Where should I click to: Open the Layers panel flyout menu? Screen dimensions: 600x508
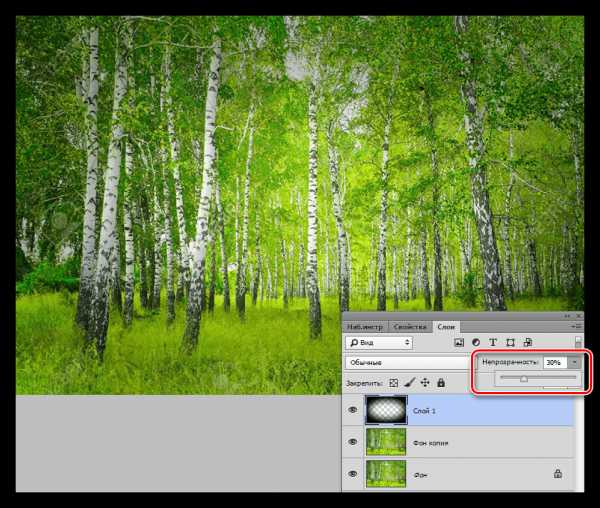[x=576, y=326]
